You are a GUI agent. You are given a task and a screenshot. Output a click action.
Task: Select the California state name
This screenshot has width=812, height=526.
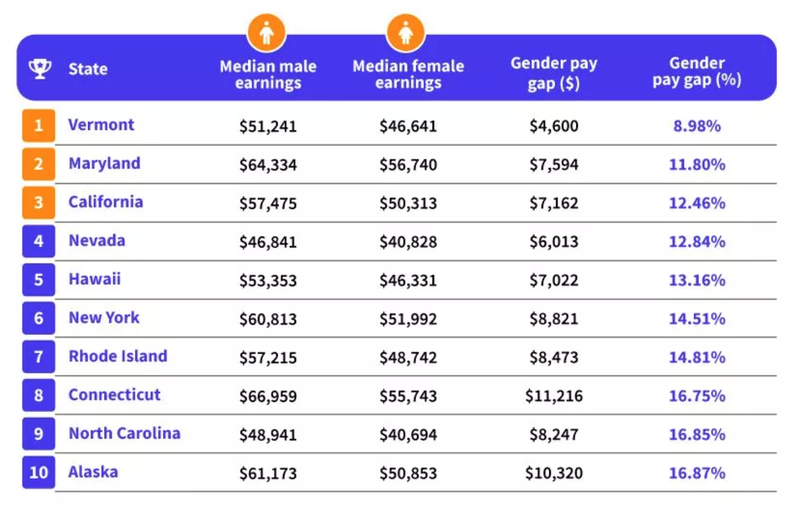tap(106, 202)
